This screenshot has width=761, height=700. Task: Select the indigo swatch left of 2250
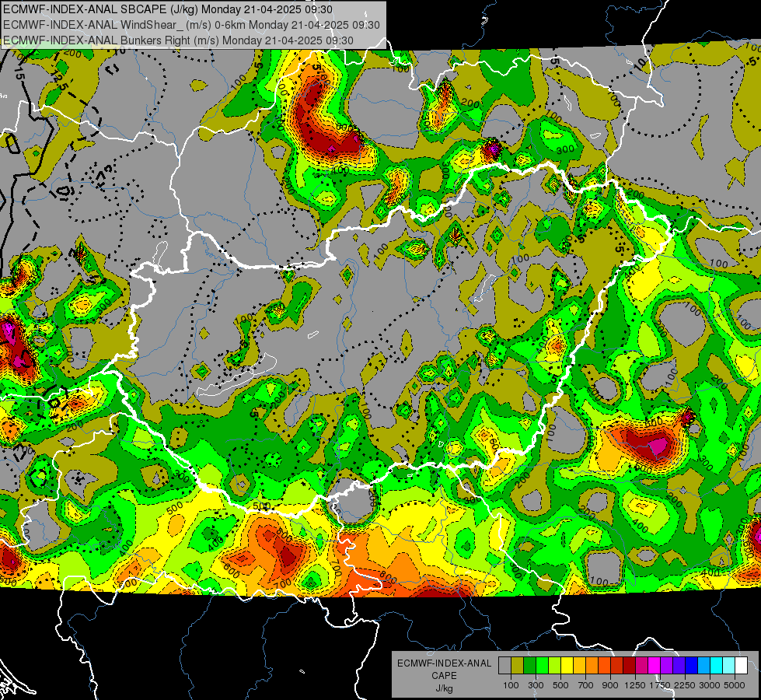point(679,666)
